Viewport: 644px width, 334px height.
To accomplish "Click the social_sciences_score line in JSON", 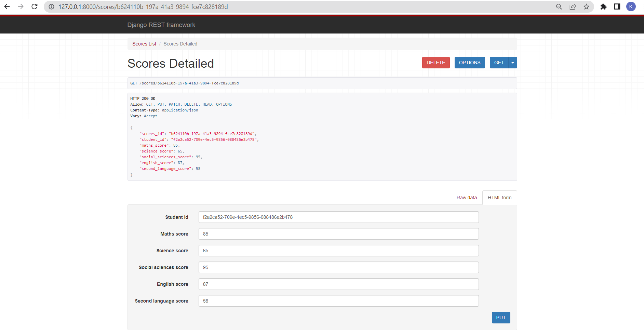I will tap(171, 157).
